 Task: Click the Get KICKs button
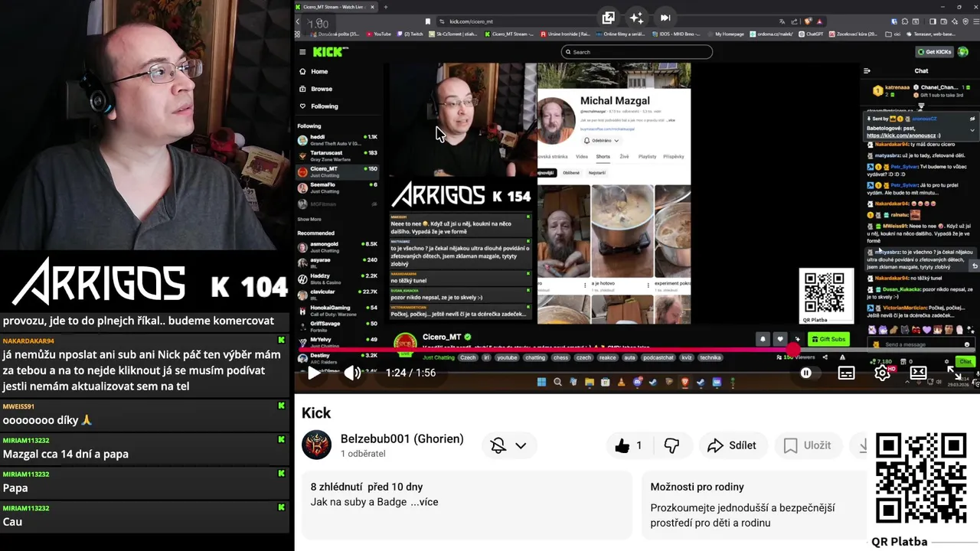pos(934,52)
